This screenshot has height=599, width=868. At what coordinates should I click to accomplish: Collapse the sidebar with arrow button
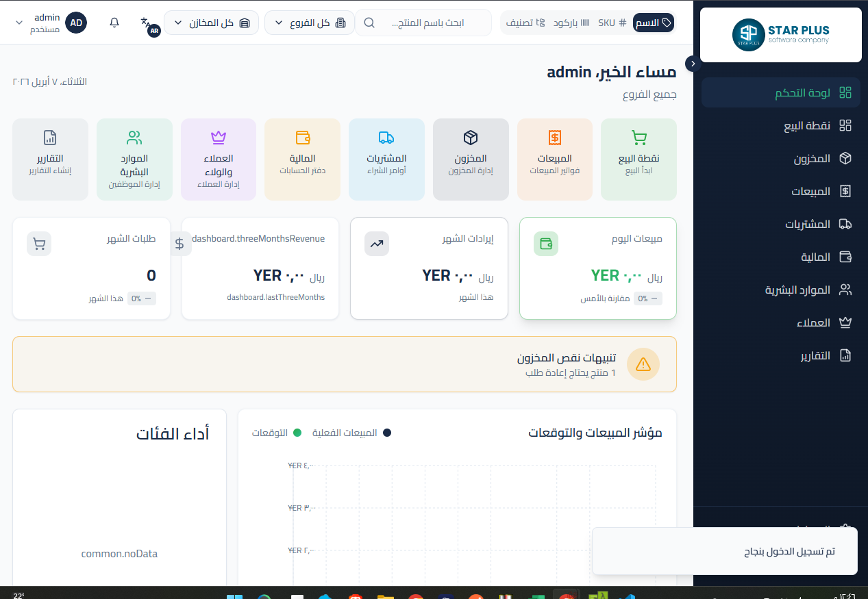coord(693,64)
